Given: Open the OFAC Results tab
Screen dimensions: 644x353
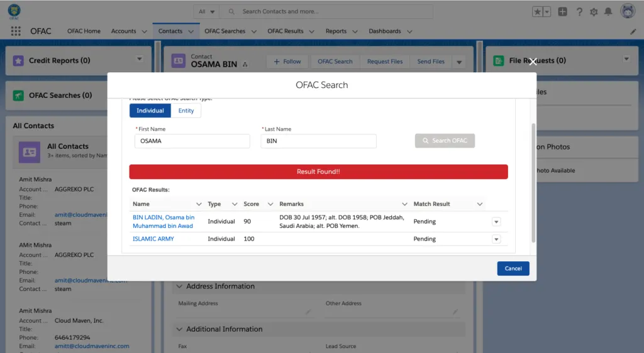Looking at the screenshot, I should pos(286,31).
